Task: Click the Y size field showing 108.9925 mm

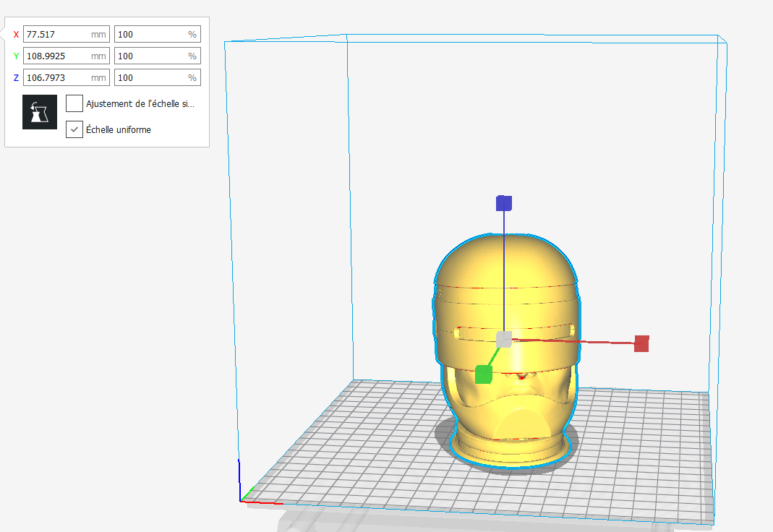Action: (66, 56)
